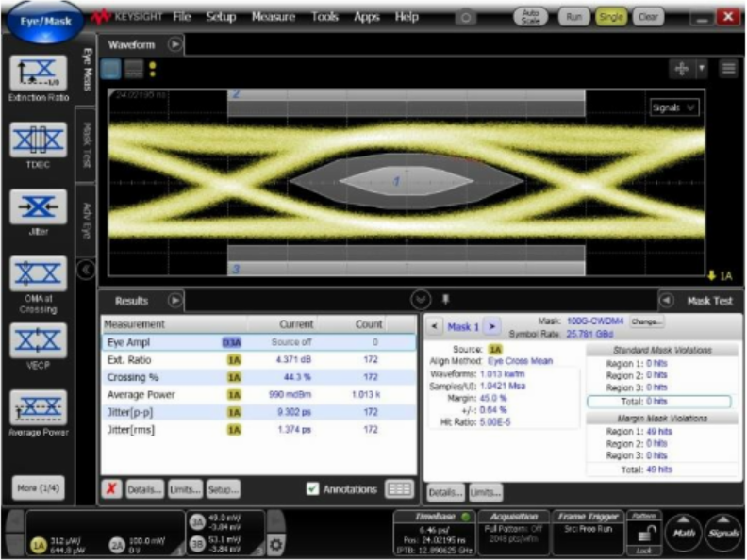Viewport: 747px width, 560px height.
Task: Toggle the Annotations checkbox
Action: (312, 489)
